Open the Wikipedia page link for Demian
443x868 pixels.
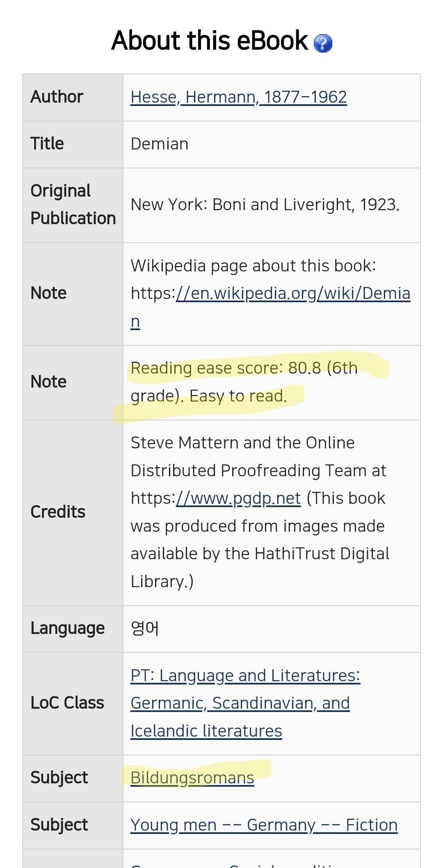(293, 294)
